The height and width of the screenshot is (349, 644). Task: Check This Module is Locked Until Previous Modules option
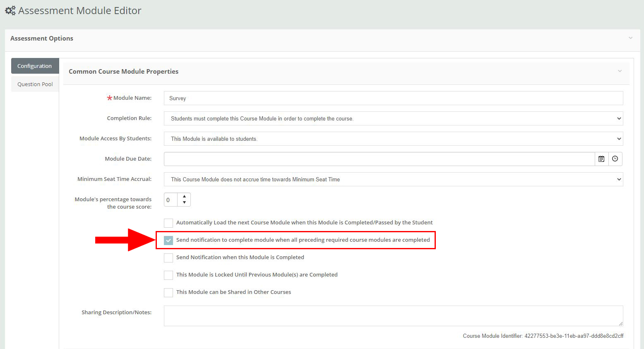pos(168,275)
